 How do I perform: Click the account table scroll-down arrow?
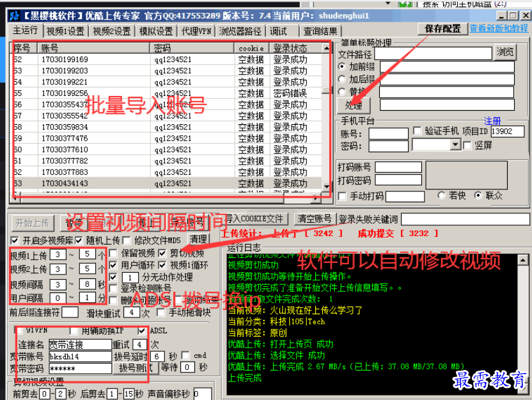(326, 186)
